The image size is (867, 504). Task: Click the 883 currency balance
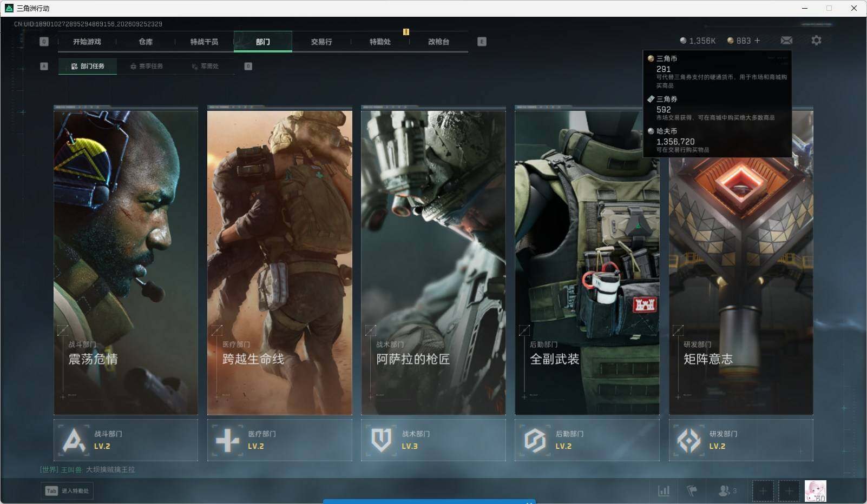point(744,41)
